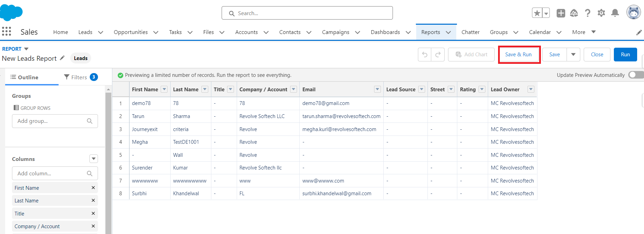The image size is (644, 234).
Task: Remove the First Name column
Action: 93,188
